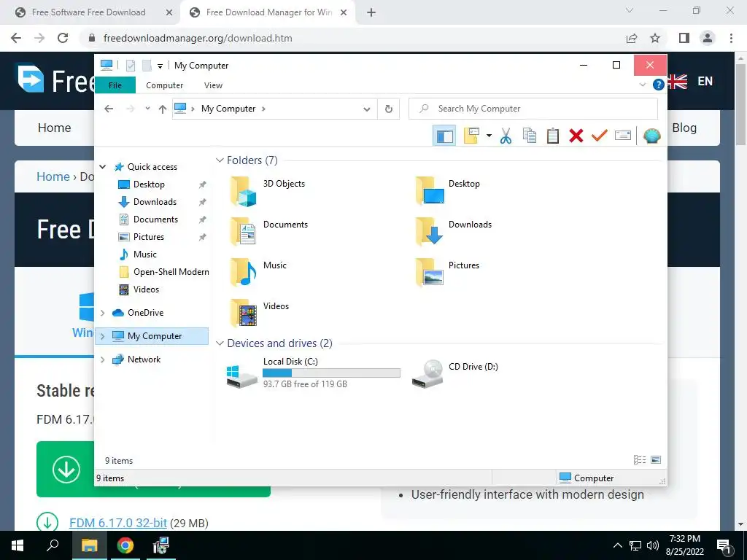Viewport: 747px width, 560px height.
Task: Open the Windows Start menu
Action: [18, 545]
